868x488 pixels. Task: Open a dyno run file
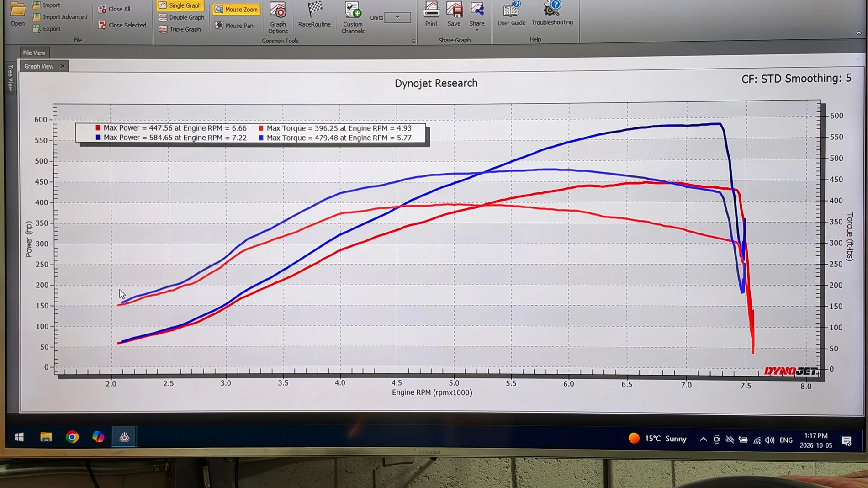click(x=17, y=14)
